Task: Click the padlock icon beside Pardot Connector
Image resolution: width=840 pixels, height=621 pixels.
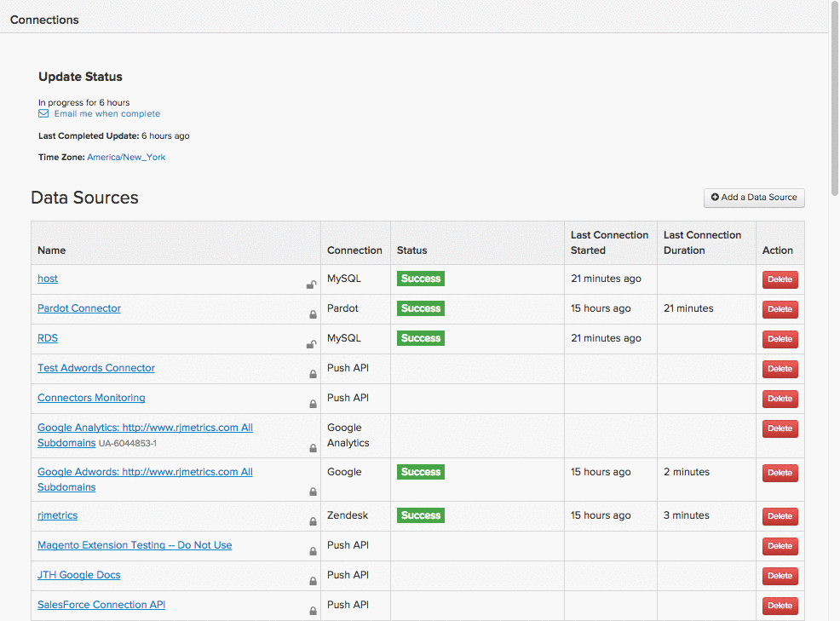Action: click(x=312, y=314)
